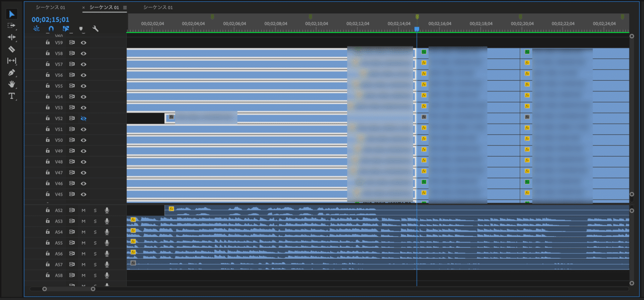
Task: Toggle track lock on V59
Action: (x=48, y=42)
